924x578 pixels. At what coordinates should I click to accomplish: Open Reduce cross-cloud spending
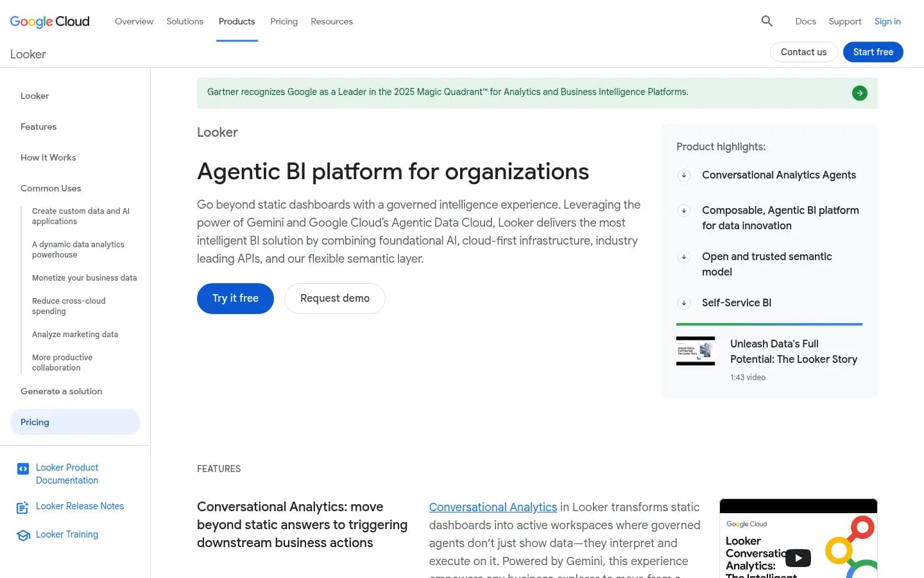click(69, 306)
